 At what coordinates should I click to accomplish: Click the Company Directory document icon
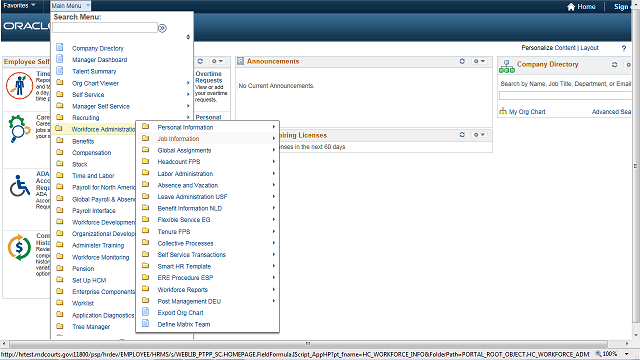coord(60,47)
